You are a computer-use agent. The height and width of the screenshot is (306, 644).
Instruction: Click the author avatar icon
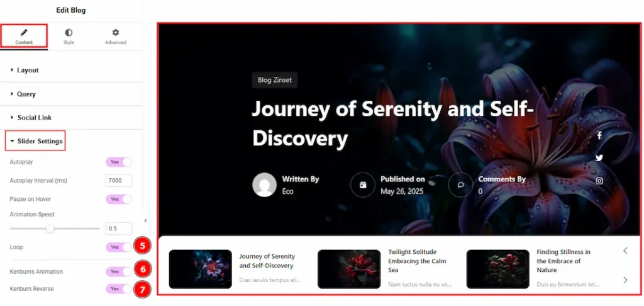click(x=265, y=184)
